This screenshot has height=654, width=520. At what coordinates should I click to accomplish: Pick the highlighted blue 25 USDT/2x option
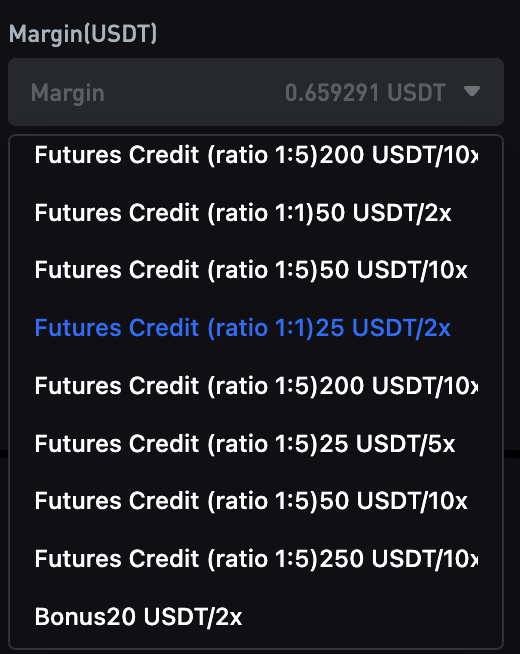(x=256, y=328)
